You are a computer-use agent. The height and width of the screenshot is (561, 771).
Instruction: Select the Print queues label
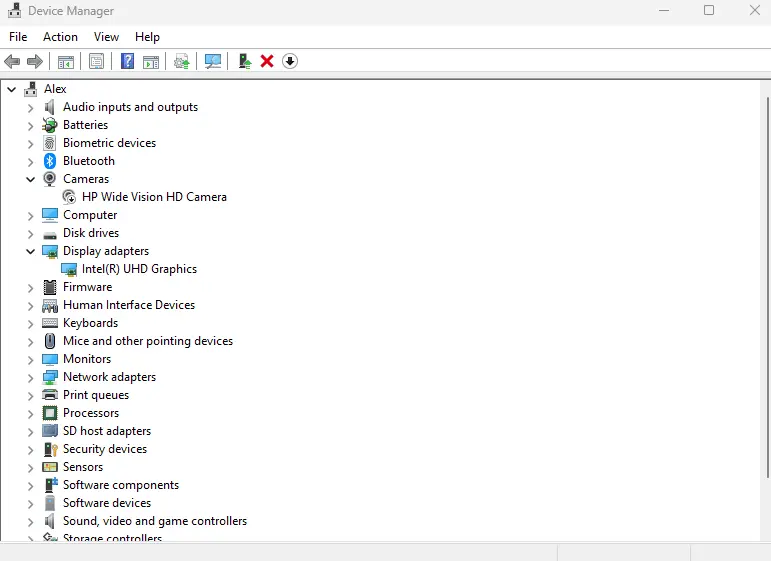pyautogui.click(x=96, y=395)
